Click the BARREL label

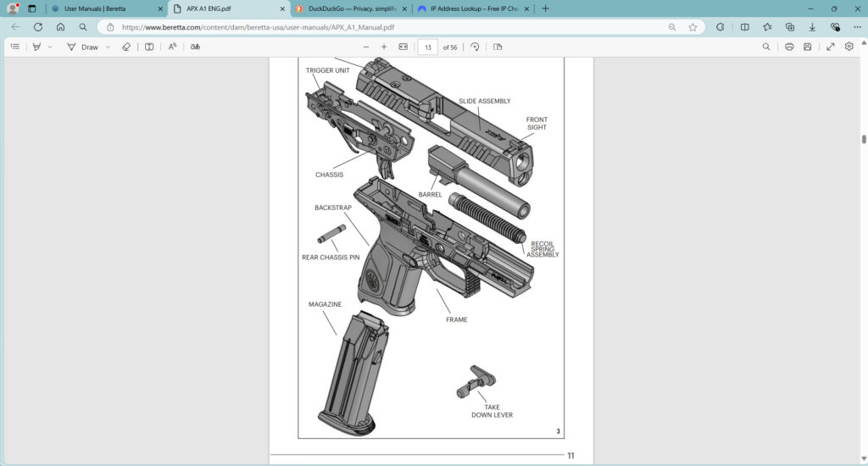430,194
